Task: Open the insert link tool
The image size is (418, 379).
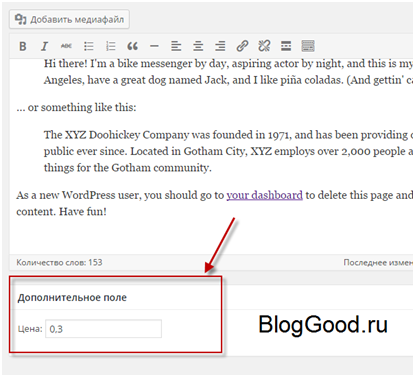Action: click(x=242, y=46)
